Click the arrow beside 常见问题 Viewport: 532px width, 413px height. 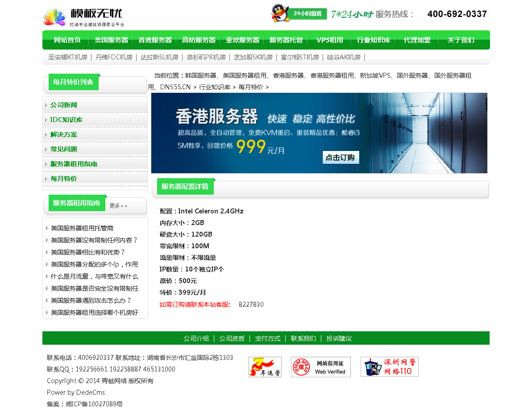point(46,150)
